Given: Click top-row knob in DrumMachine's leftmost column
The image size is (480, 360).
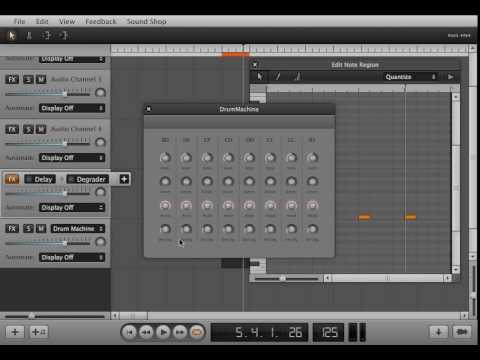Looking at the screenshot, I should pos(165,157).
